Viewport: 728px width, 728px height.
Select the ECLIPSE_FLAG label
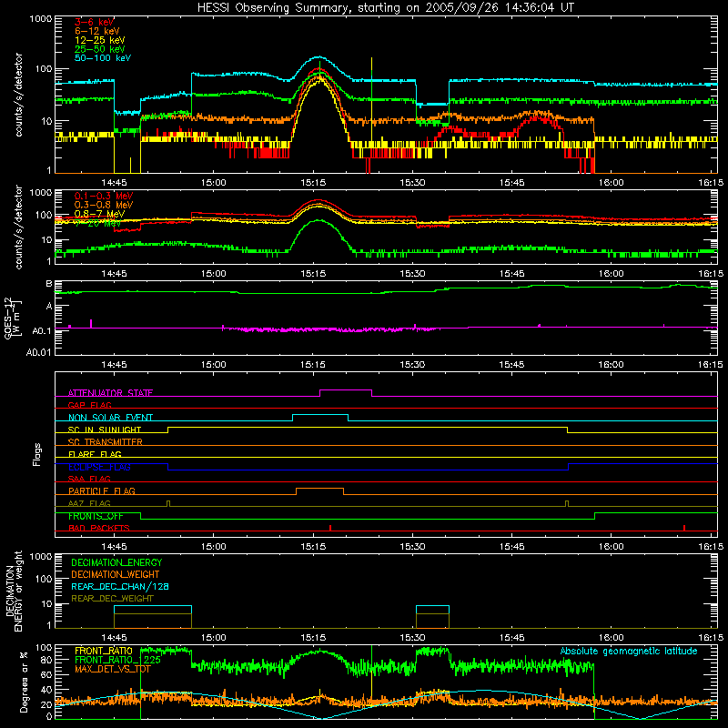click(99, 467)
